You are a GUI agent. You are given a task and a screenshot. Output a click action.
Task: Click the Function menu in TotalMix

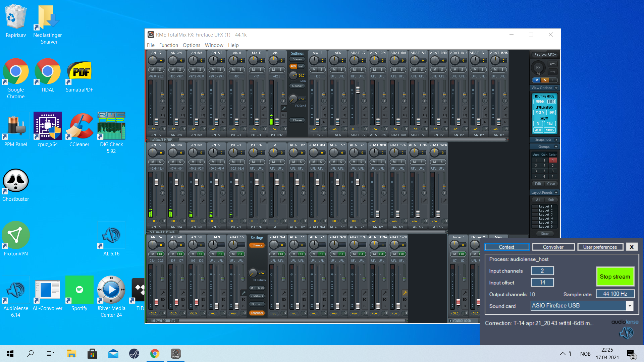pyautogui.click(x=168, y=45)
